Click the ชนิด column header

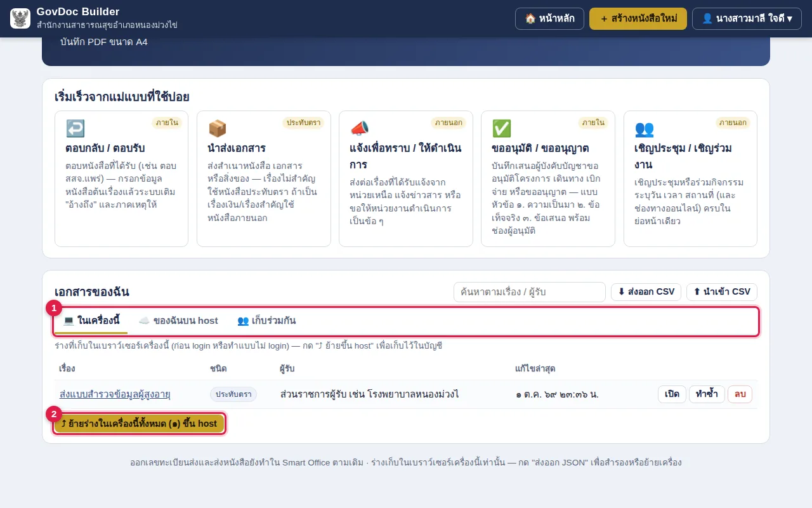click(218, 369)
